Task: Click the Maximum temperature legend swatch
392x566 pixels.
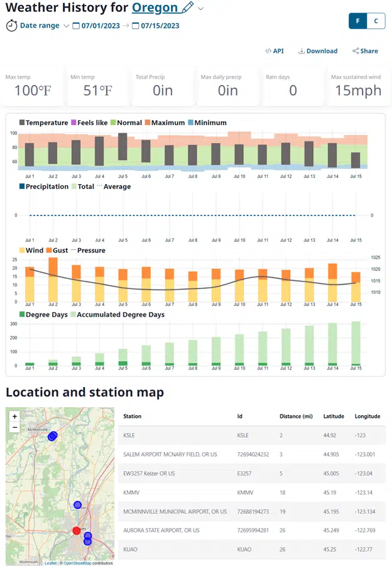Action: (148, 122)
